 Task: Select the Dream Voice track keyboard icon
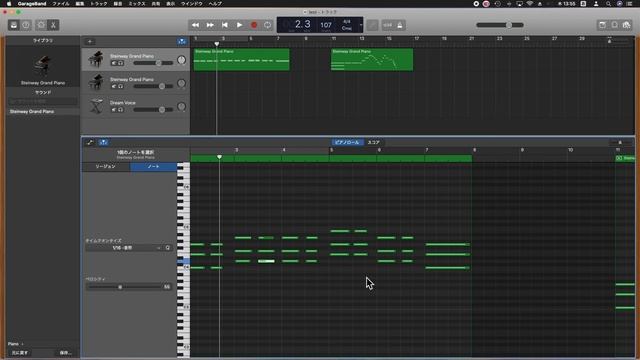[96, 106]
